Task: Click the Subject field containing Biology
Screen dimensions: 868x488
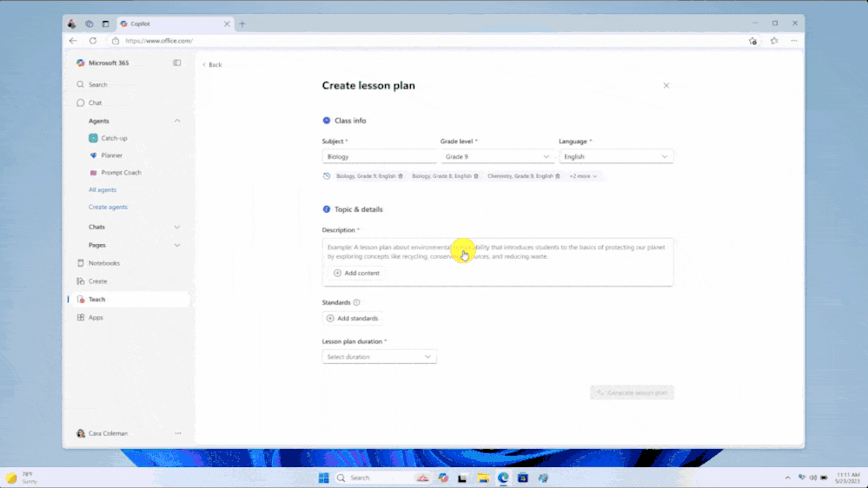Action: pos(379,156)
